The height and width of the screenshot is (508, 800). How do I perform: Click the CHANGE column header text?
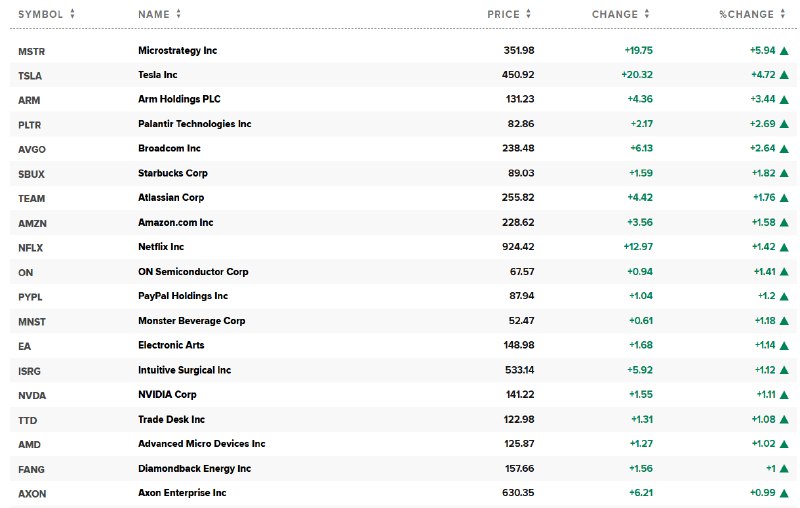(x=615, y=14)
